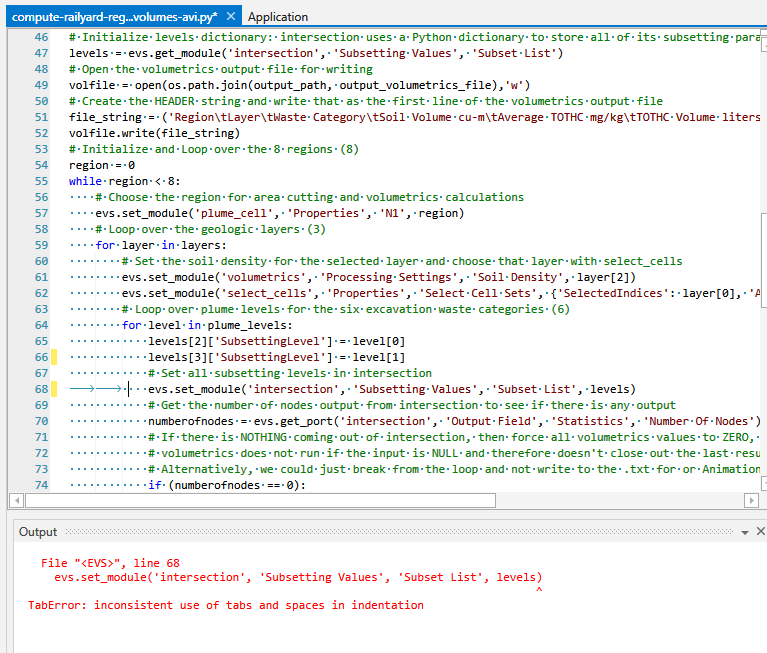Open the Output panel options dropdown arrow
The width and height of the screenshot is (767, 653).
pyautogui.click(x=742, y=532)
